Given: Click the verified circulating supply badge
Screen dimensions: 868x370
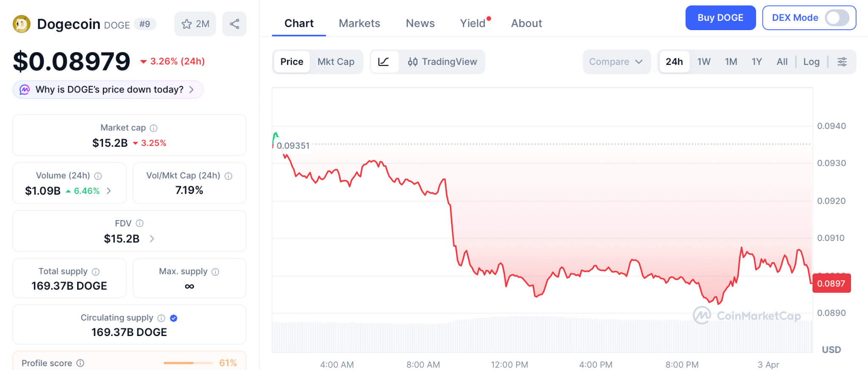Looking at the screenshot, I should pos(174,318).
